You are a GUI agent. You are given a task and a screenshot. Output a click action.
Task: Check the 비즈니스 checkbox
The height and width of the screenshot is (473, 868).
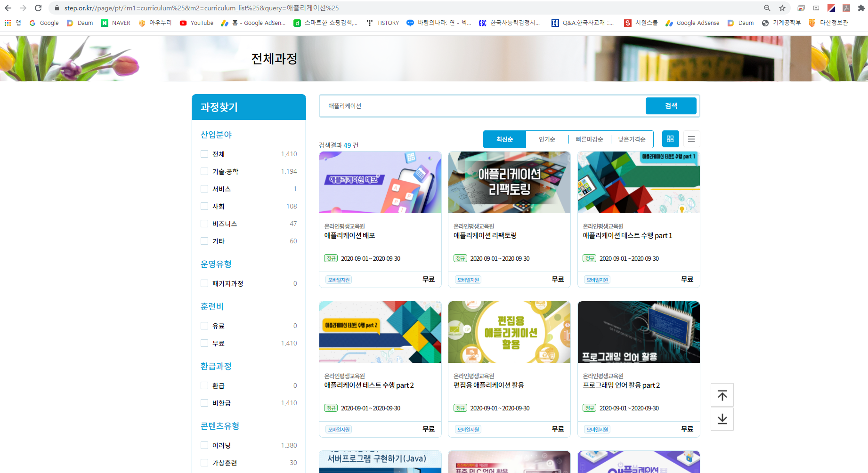point(204,224)
